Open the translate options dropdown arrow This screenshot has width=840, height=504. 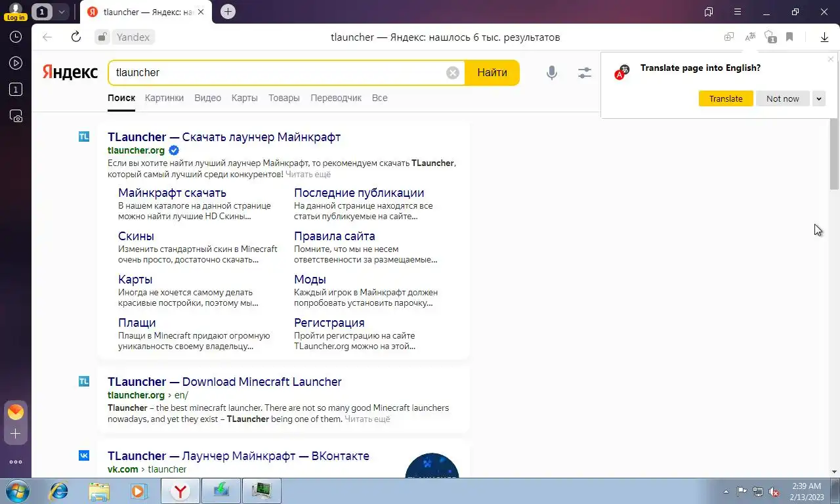(819, 98)
